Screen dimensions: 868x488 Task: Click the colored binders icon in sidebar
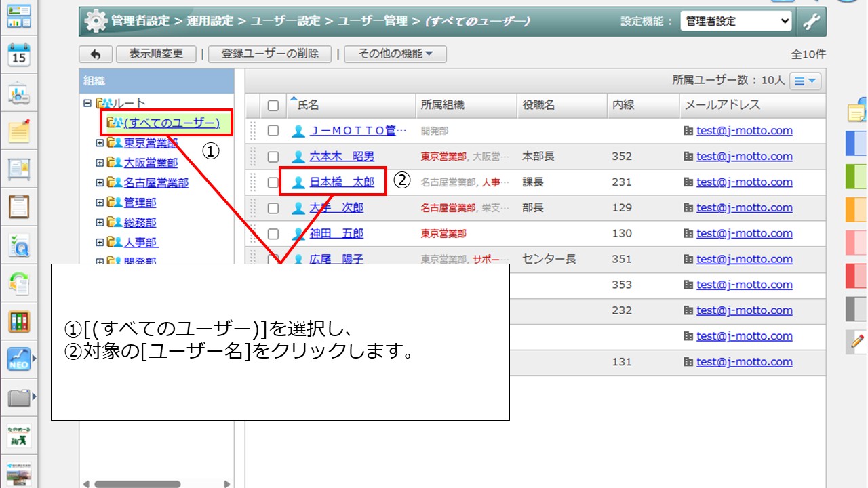pos(19,321)
